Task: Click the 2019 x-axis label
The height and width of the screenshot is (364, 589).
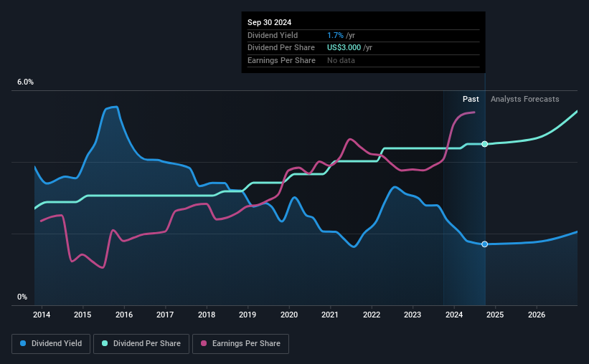Action: 248,315
